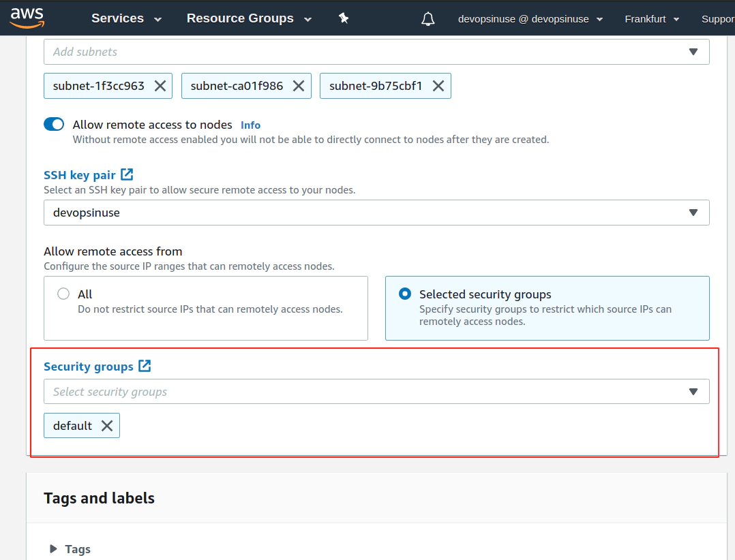735x560 pixels.
Task: Click the Allow remote access from heading
Action: 113,251
